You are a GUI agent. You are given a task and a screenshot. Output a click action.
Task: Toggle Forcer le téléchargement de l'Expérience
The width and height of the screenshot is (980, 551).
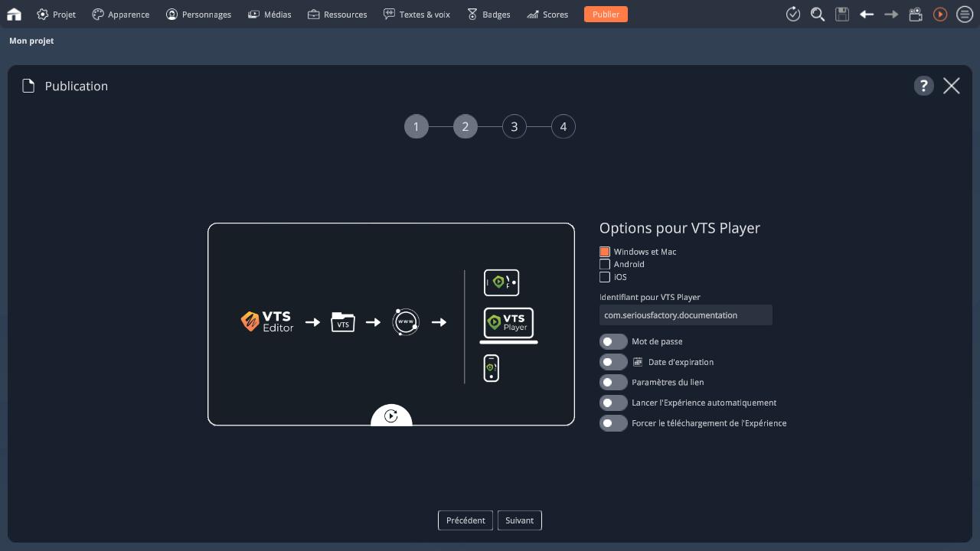(x=613, y=422)
